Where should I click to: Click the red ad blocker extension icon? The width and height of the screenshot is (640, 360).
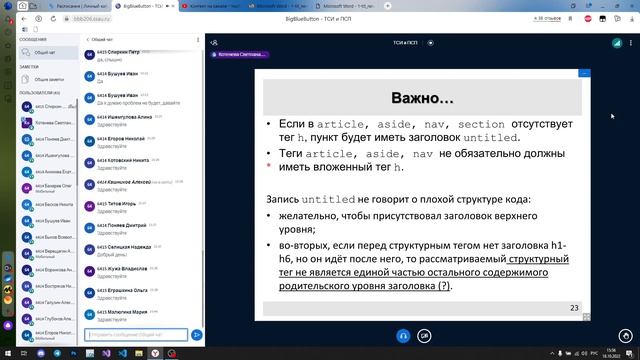point(588,19)
